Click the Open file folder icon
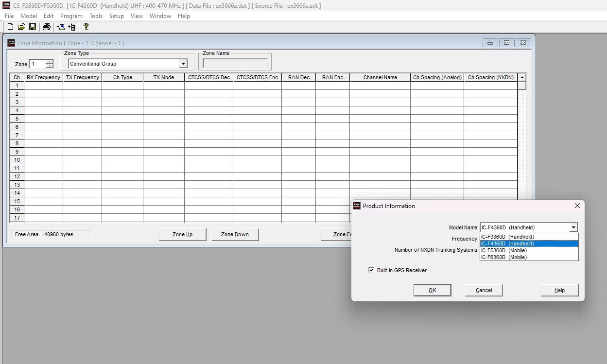Viewport: 607px width, 364px height. click(21, 27)
